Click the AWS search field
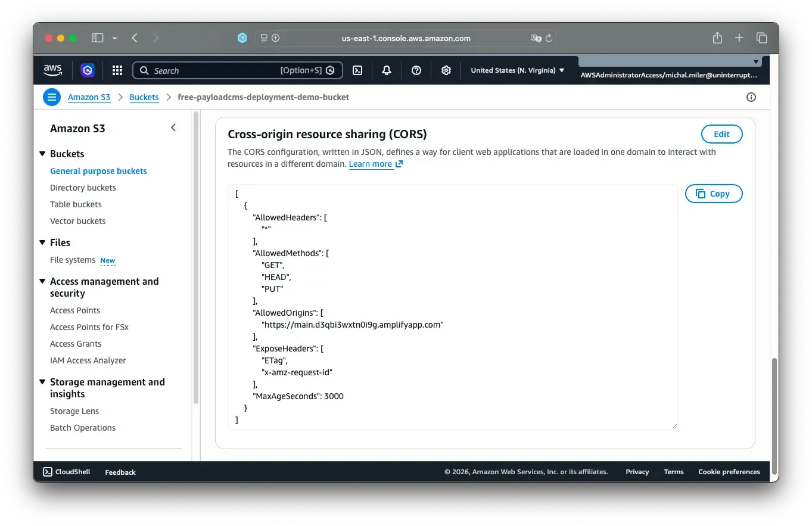 (x=237, y=70)
